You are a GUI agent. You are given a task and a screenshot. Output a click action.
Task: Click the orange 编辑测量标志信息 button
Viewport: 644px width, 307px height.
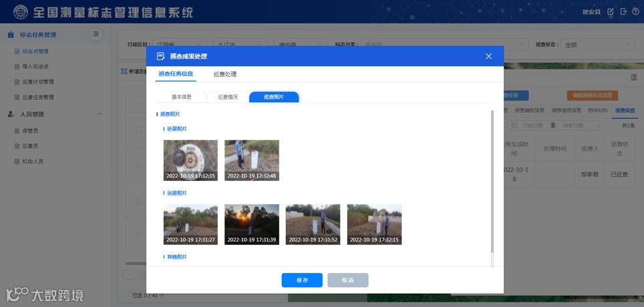(x=593, y=95)
